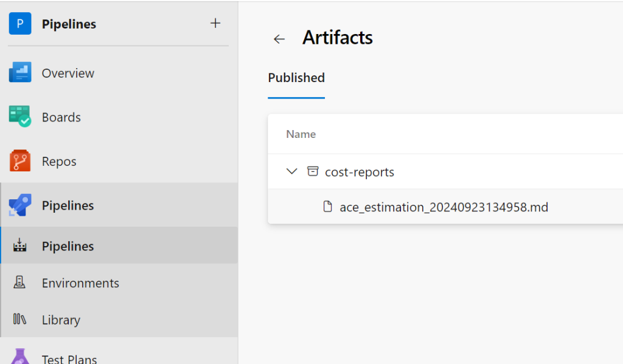
Task: Open ace_estimation_20240923134958.md file
Action: pos(444,207)
